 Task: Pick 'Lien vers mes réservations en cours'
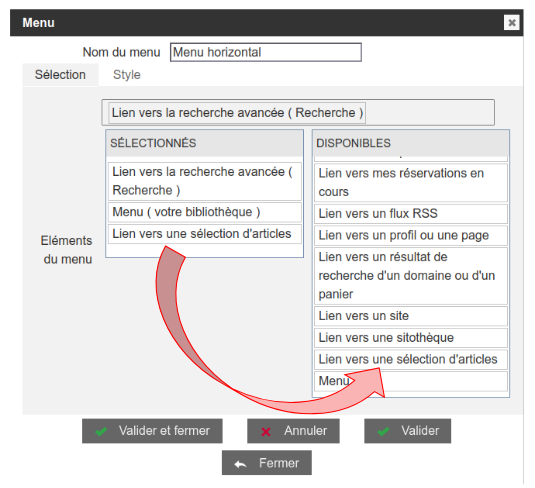click(411, 183)
